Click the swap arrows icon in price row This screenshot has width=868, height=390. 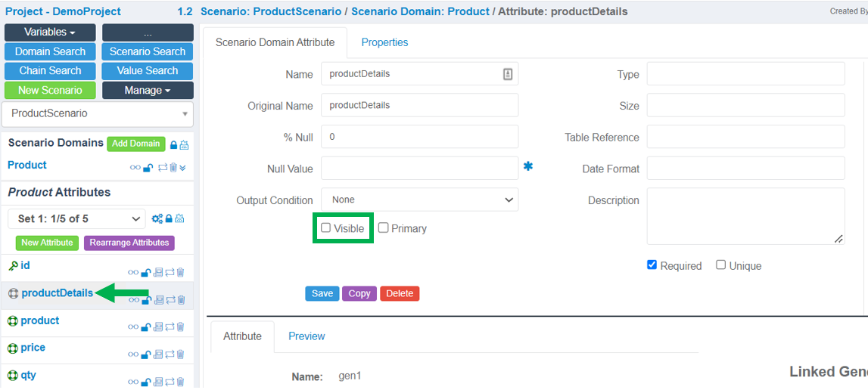click(x=170, y=354)
